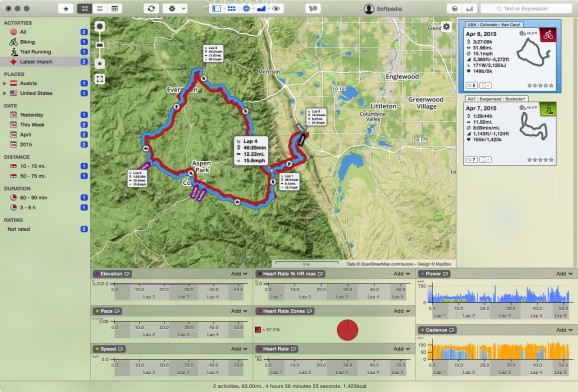
Task: Click the sync refresh toolbar icon
Action: pyautogui.click(x=151, y=8)
